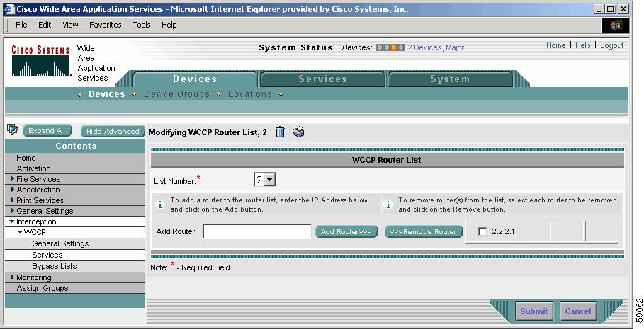
Task: Collapse the WCCP tree node
Action: [x=20, y=232]
